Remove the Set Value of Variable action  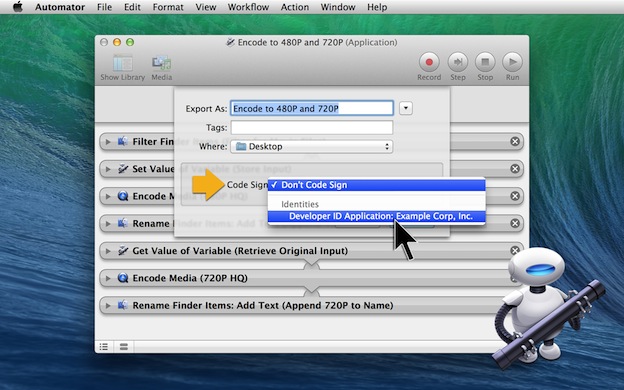click(515, 169)
